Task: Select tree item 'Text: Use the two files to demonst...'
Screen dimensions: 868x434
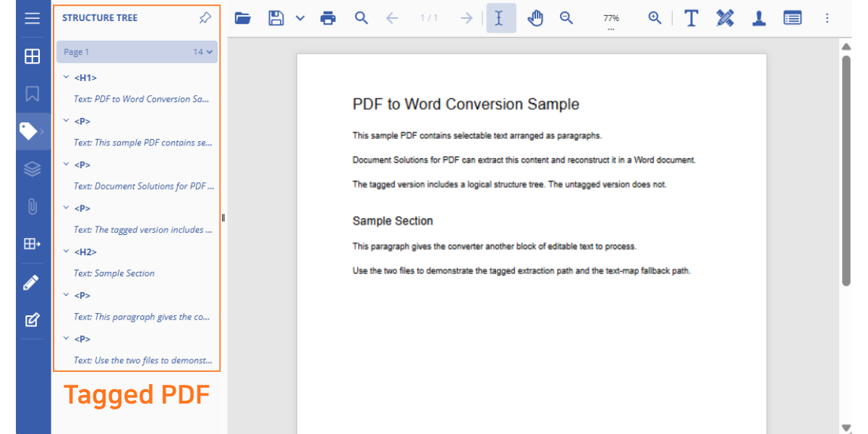Action: pyautogui.click(x=143, y=360)
